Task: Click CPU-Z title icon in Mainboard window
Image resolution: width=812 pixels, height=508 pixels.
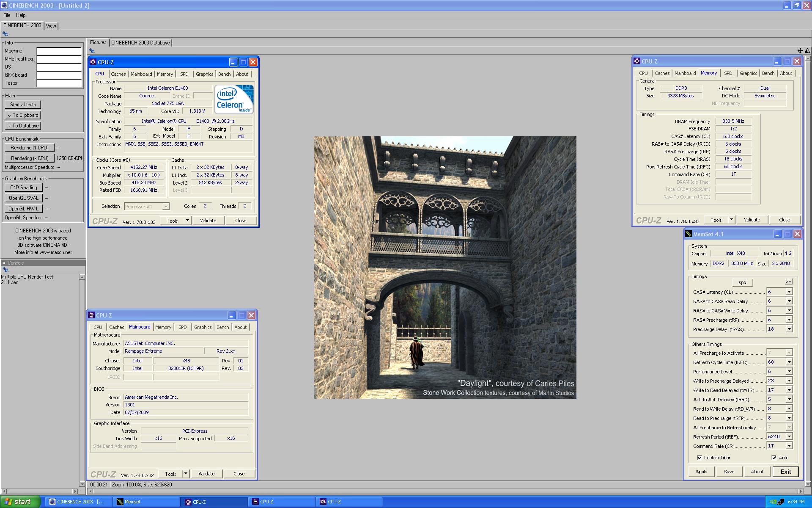Action: (x=91, y=315)
